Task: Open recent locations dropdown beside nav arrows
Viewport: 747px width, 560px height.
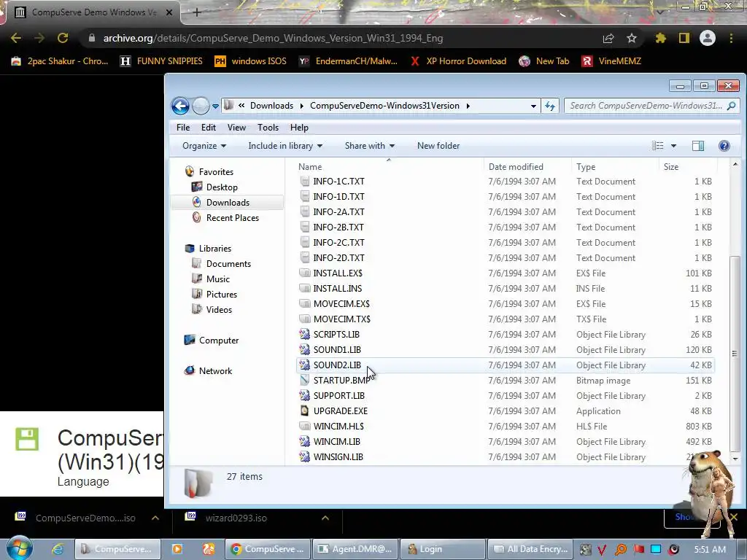Action: [215, 106]
